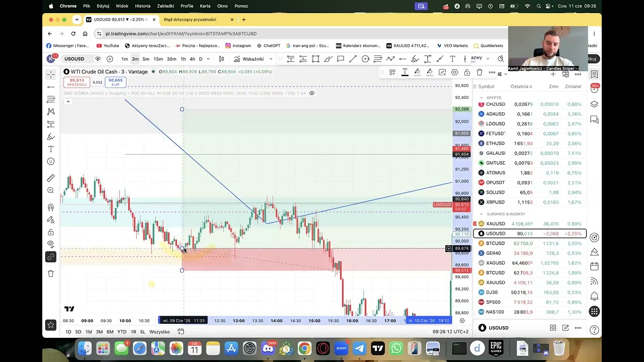Image resolution: width=644 pixels, height=362 pixels.
Task: Click the USOUSD symbol search field
Action: 74,59
